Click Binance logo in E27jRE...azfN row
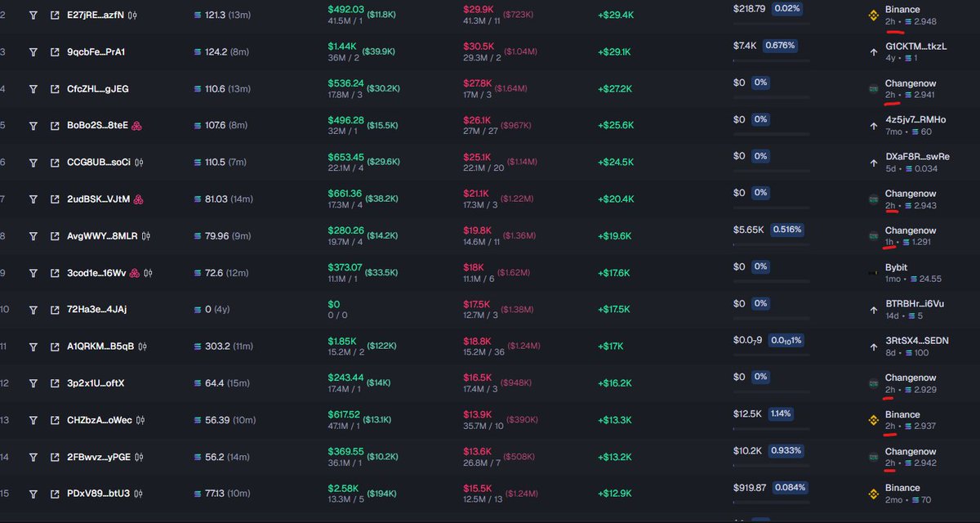 [x=873, y=15]
